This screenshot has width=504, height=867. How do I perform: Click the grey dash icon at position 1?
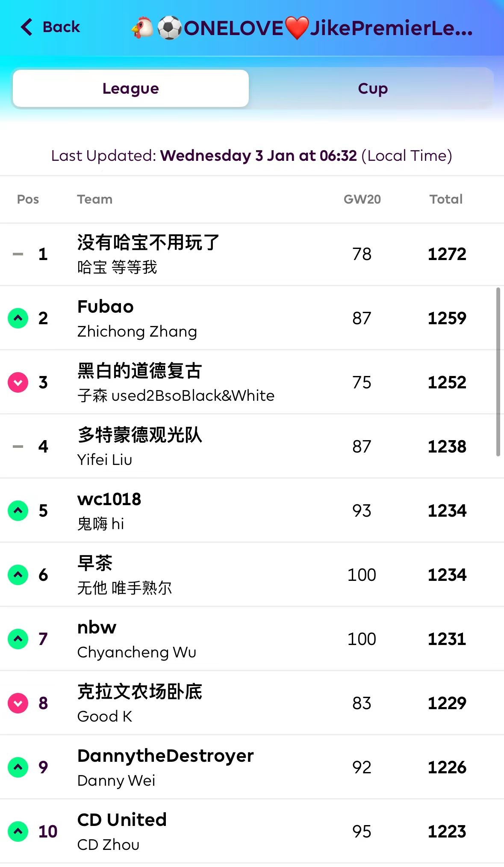tap(18, 254)
